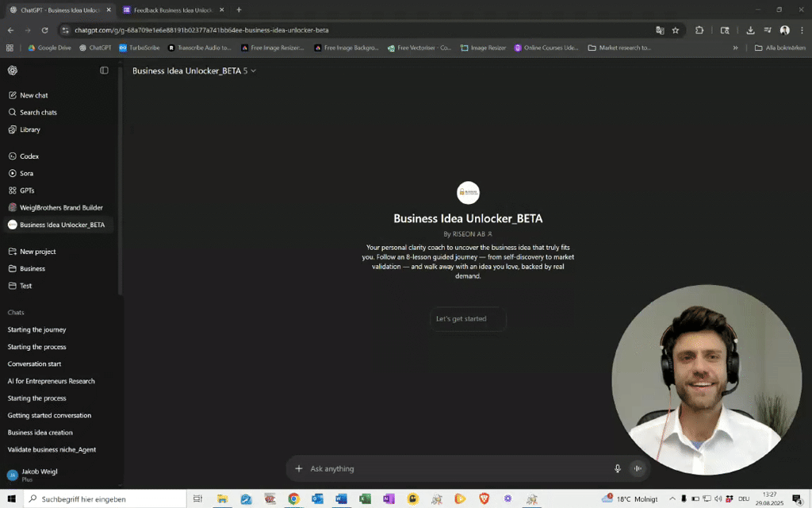Image resolution: width=812 pixels, height=508 pixels.
Task: Open the Windows Start menu
Action: coord(11,498)
